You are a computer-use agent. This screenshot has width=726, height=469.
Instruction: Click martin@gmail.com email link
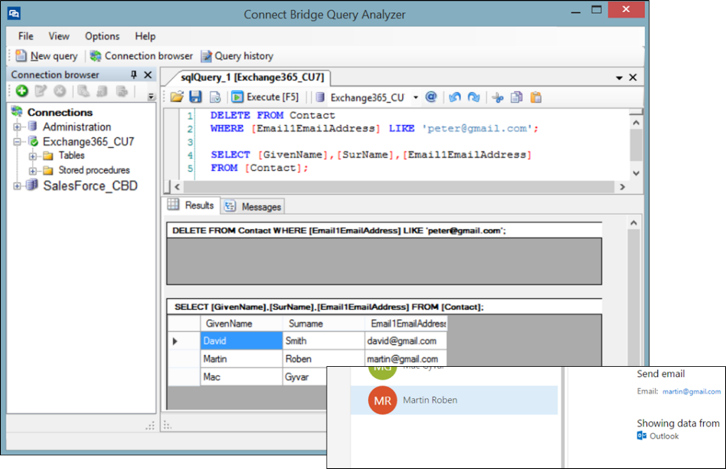(x=691, y=392)
